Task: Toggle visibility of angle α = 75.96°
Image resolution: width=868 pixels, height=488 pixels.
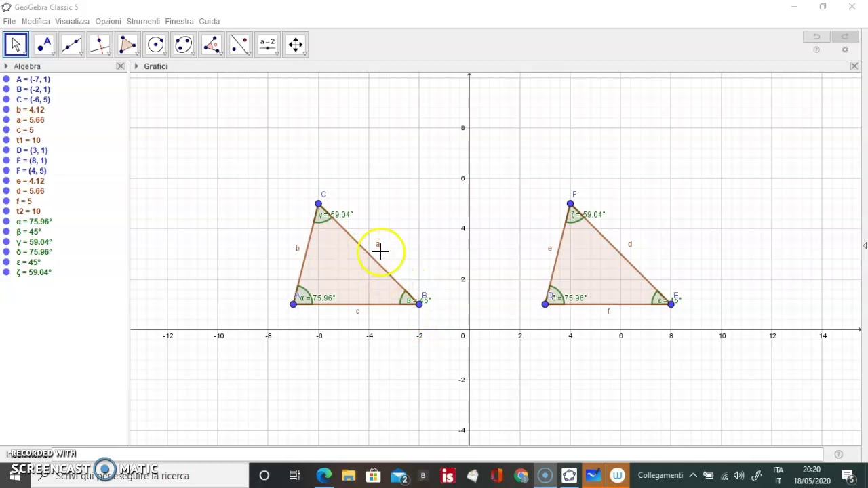Action: pyautogui.click(x=6, y=222)
